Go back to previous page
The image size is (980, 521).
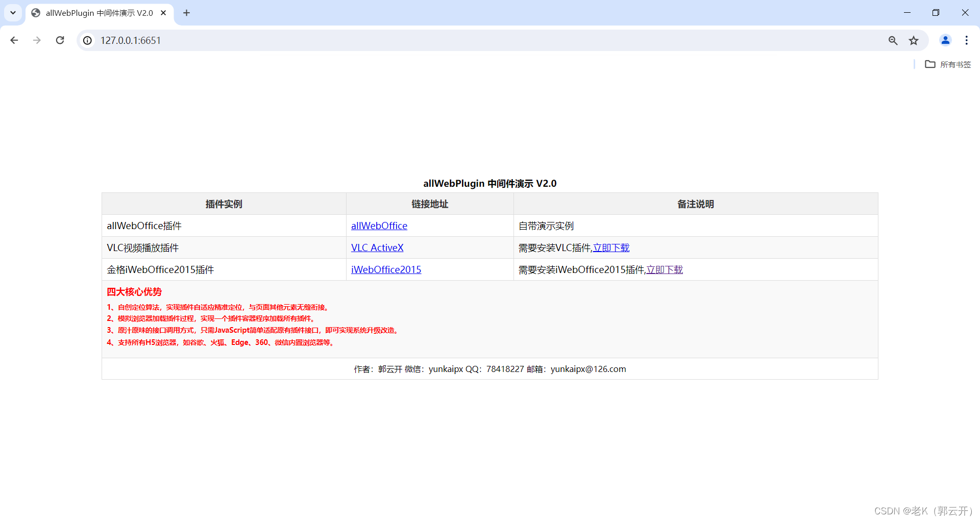[x=14, y=40]
